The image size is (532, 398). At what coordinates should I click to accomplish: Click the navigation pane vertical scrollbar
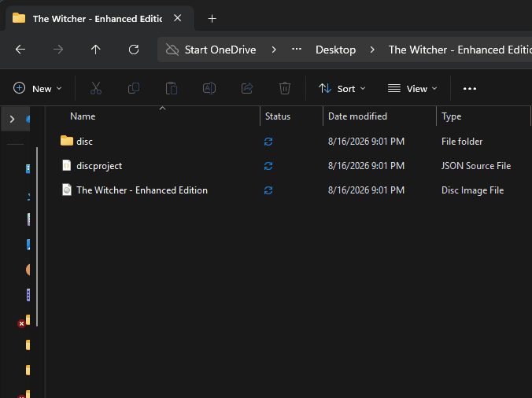pyautogui.click(x=37, y=237)
